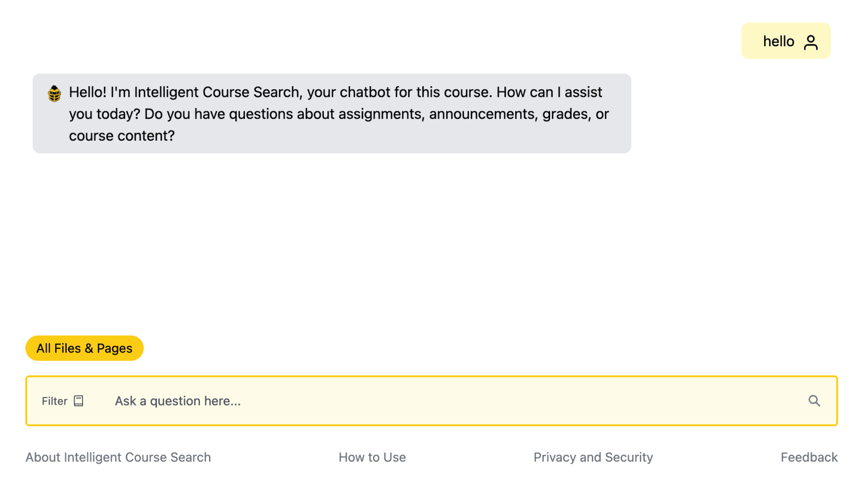
Task: Click the "Filter" text label
Action: pos(54,400)
